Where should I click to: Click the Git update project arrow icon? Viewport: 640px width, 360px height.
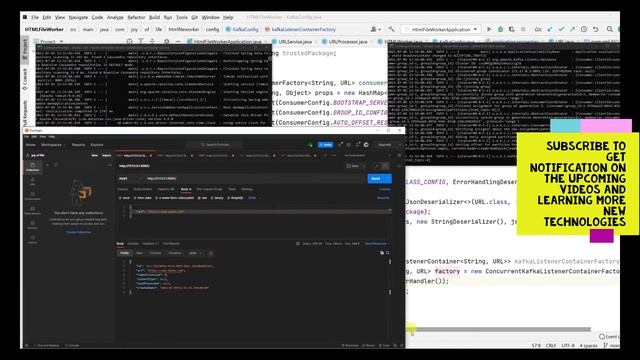(550, 29)
